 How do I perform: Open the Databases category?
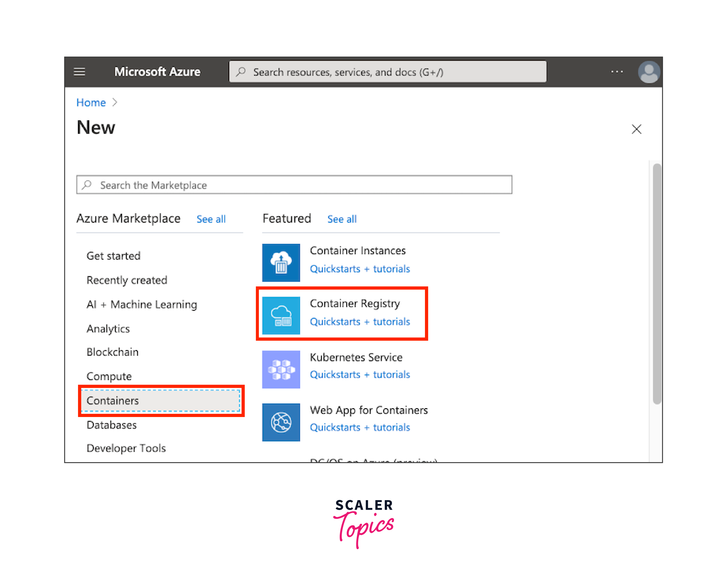click(x=111, y=425)
